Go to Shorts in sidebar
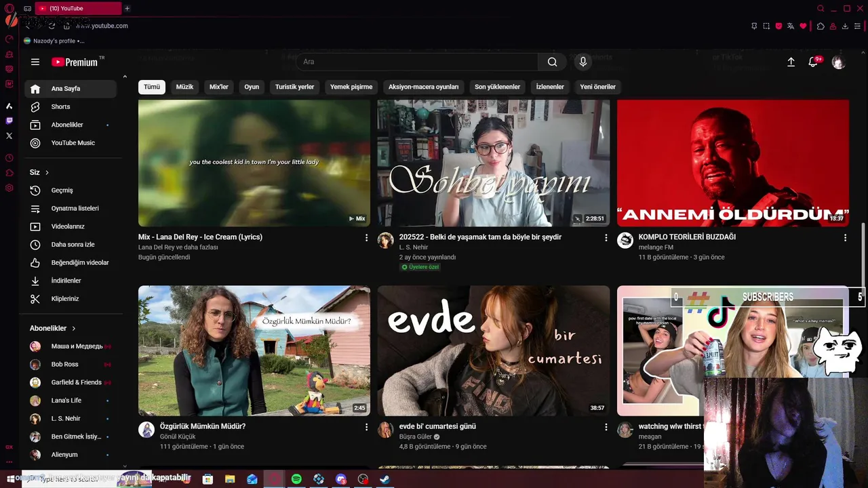This screenshot has width=868, height=488. click(x=71, y=106)
